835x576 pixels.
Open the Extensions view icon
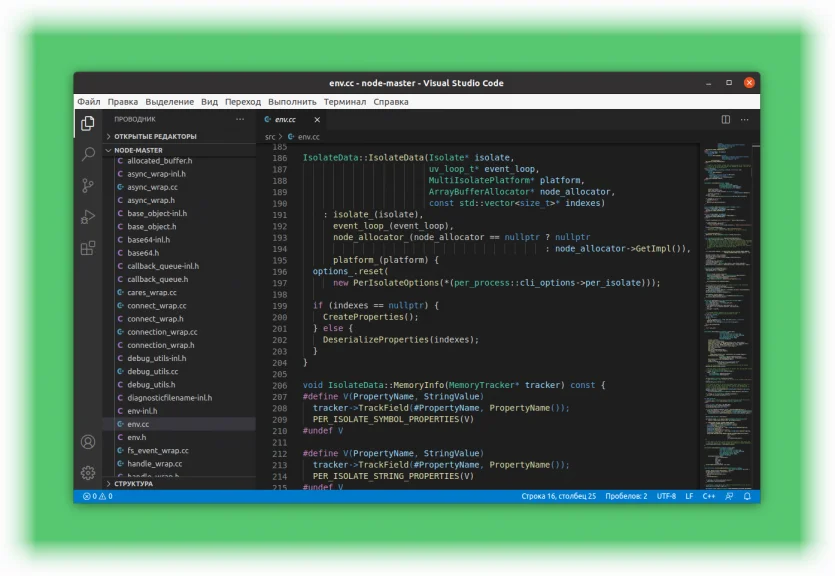88,247
